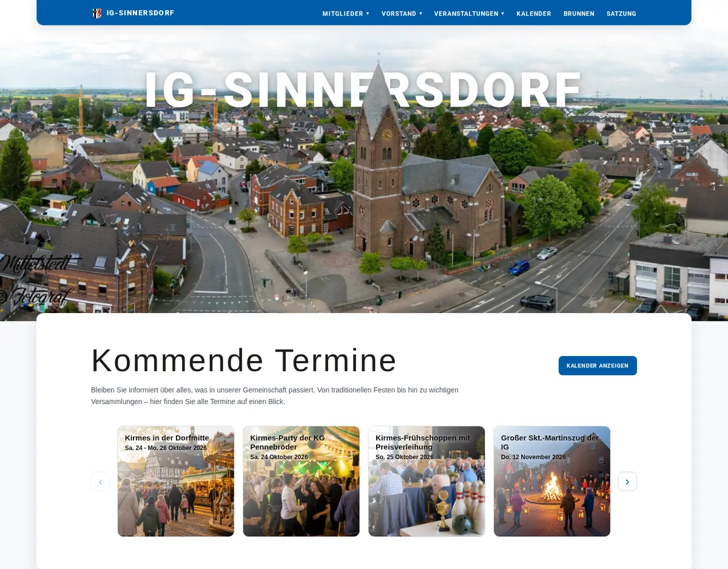Open the Satzung menu item

621,13
